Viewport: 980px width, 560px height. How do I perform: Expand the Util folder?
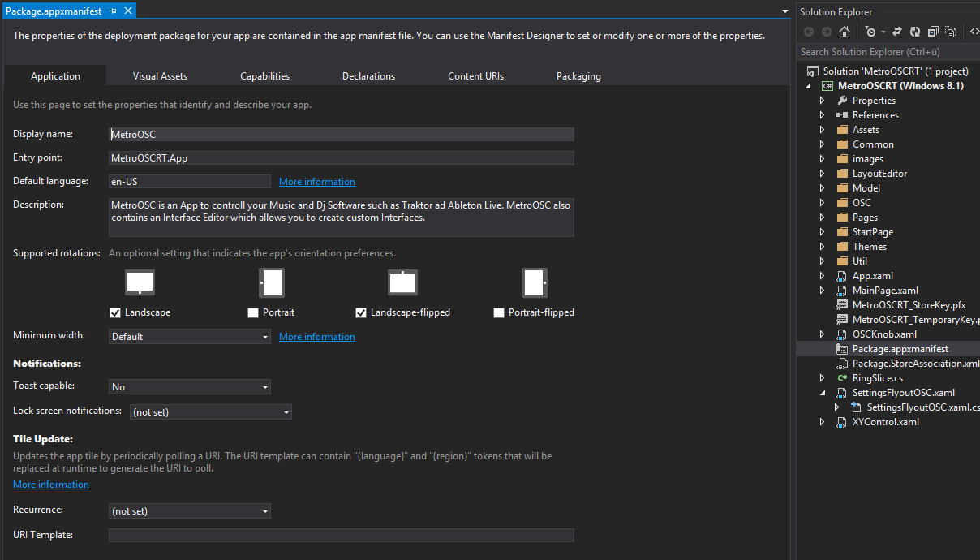(822, 261)
